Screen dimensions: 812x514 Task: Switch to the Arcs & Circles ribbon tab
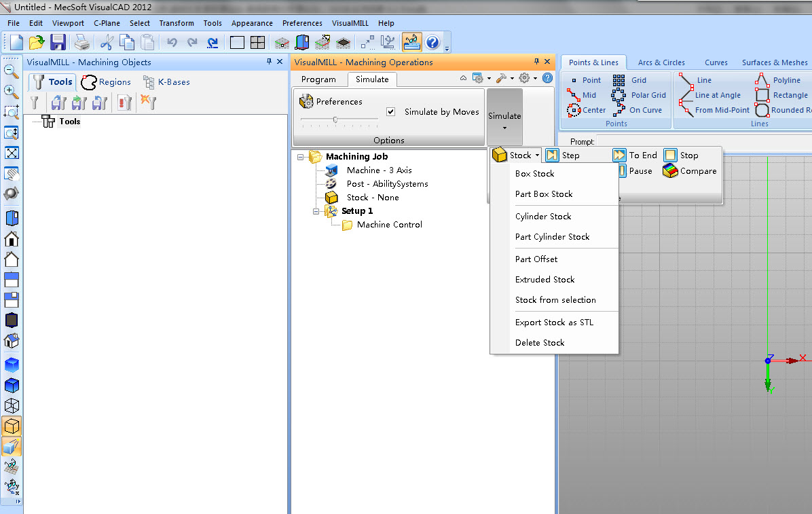(661, 62)
